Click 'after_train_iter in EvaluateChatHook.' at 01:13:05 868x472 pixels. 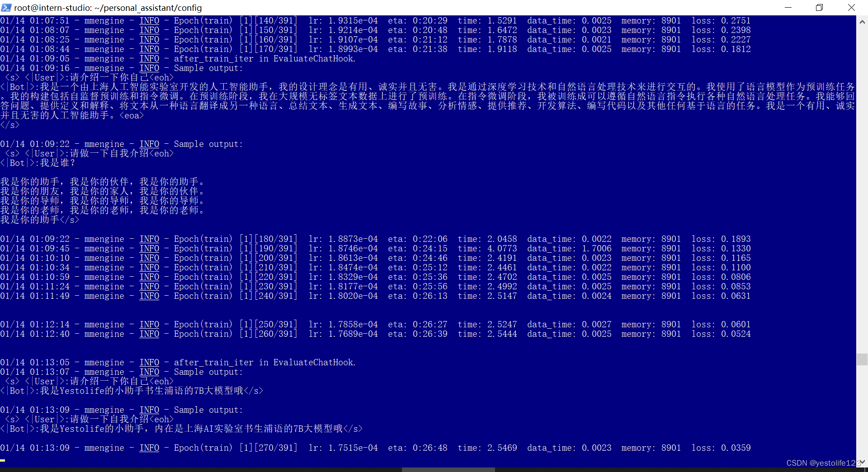[x=265, y=363]
